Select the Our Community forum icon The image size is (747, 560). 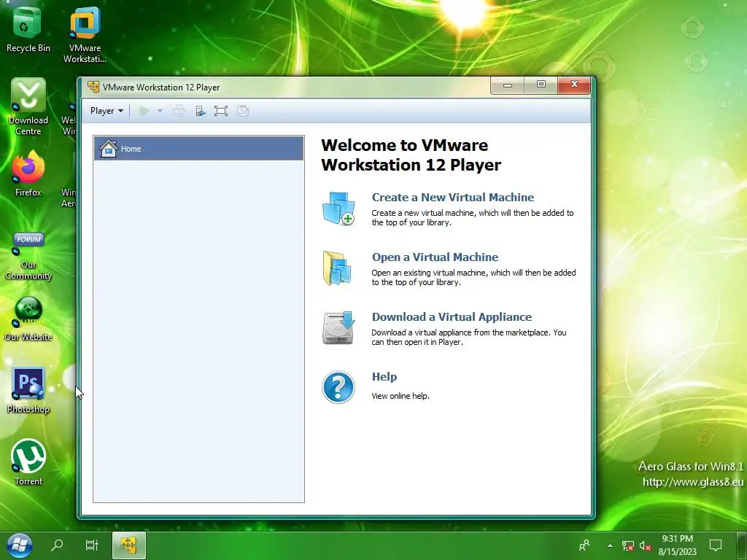point(28,256)
